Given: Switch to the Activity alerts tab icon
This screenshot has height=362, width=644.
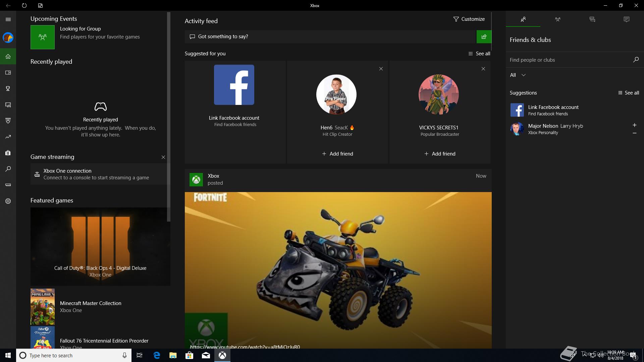Looking at the screenshot, I should coord(627,19).
